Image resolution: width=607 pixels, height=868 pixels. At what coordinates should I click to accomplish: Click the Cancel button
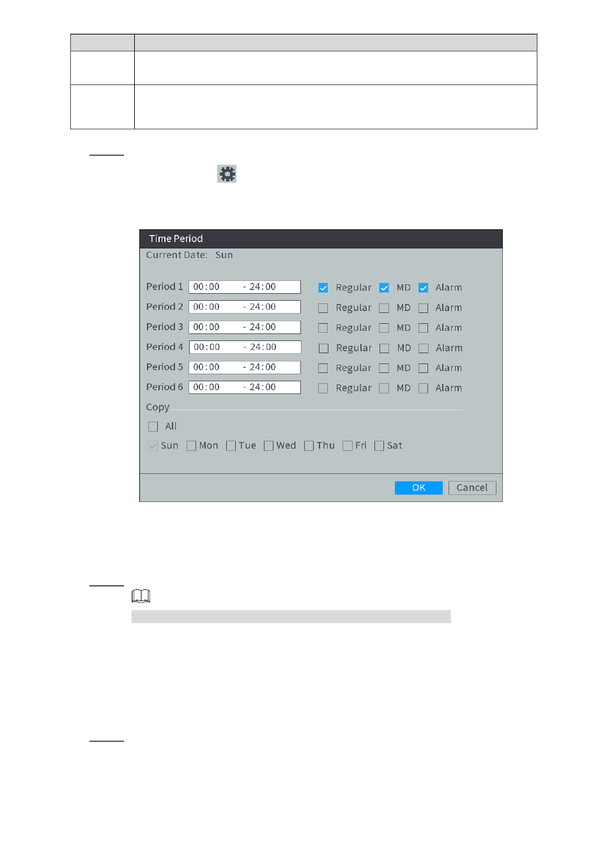tap(472, 488)
